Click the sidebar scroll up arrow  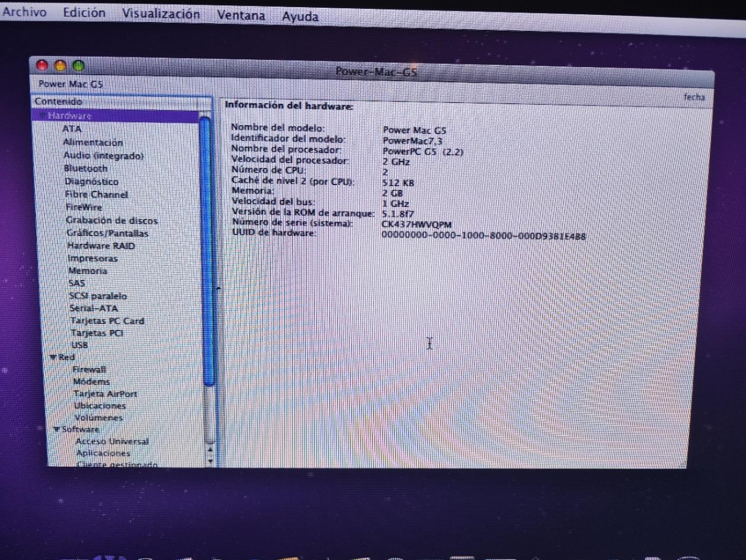click(x=209, y=448)
